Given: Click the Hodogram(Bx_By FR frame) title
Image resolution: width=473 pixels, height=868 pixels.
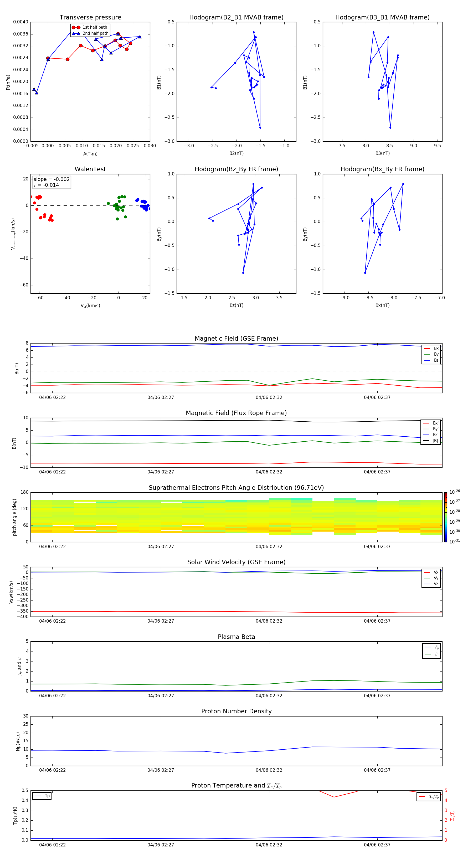Looking at the screenshot, I should pyautogui.click(x=382, y=169).
